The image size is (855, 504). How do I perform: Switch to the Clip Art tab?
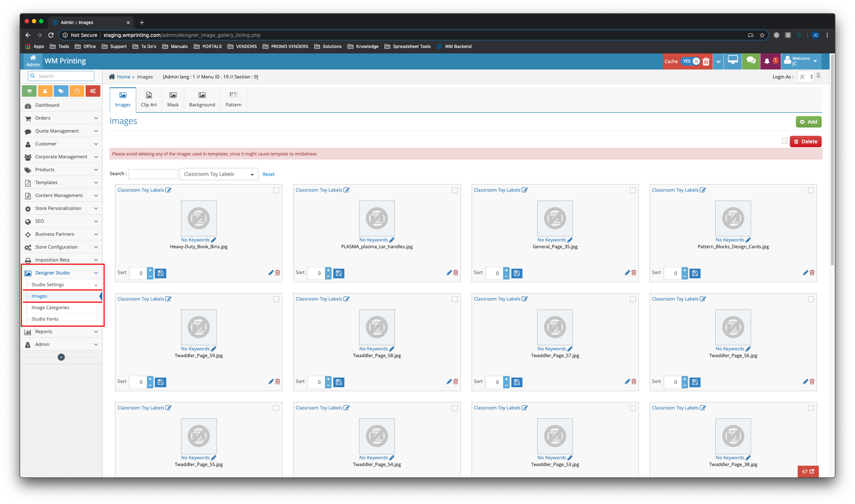coord(149,100)
